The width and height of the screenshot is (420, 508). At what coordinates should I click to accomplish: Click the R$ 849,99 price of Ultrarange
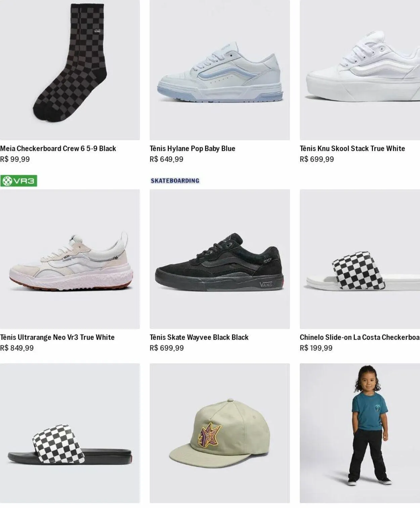click(17, 348)
